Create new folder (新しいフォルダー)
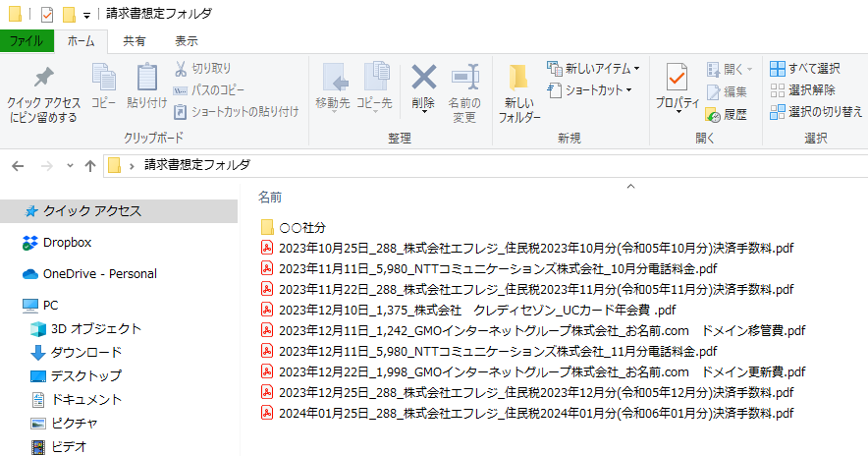Screen dimensions: 868x456 tap(519, 93)
